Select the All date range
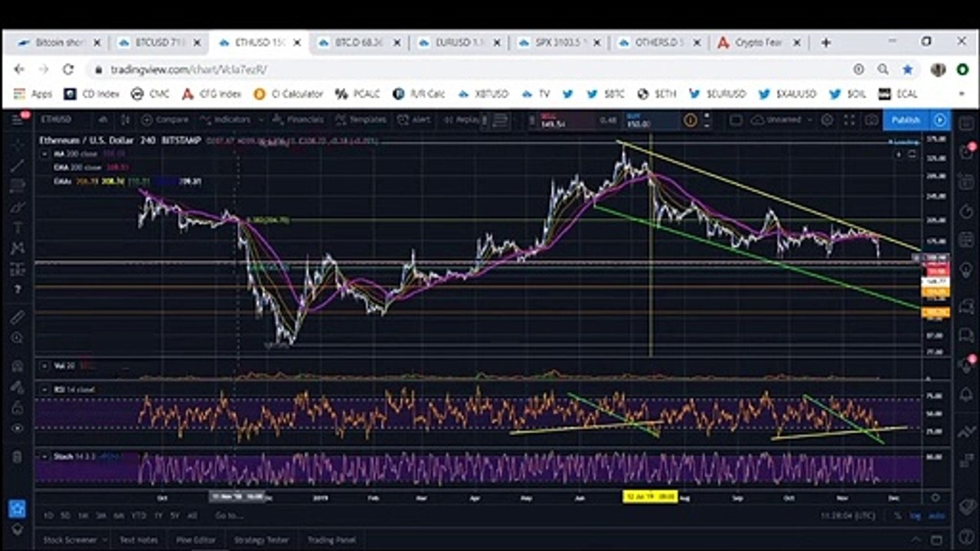This screenshot has width=980, height=551. click(192, 516)
